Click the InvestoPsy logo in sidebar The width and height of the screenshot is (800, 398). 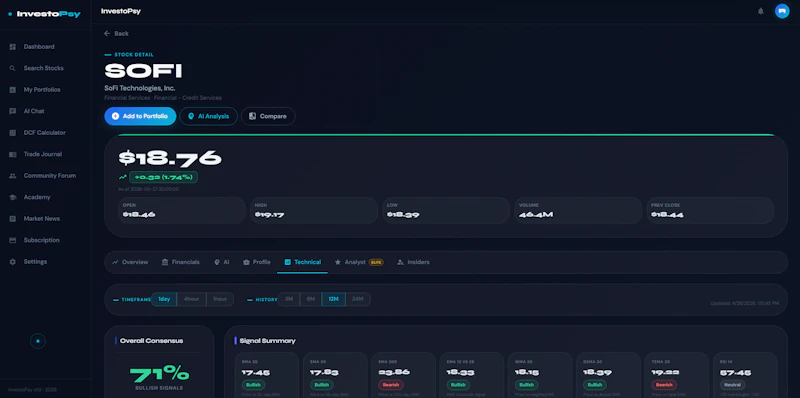(x=44, y=14)
